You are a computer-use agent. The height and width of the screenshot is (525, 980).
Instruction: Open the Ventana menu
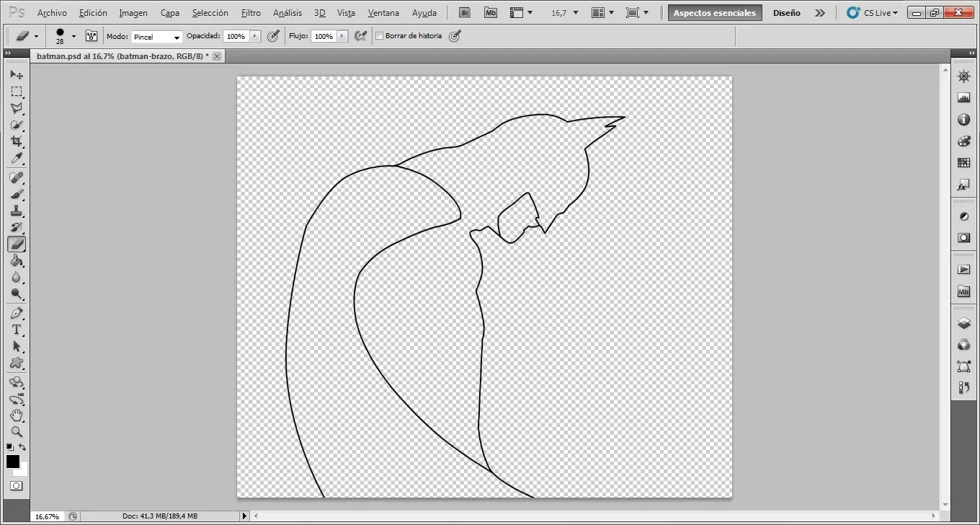tap(383, 13)
